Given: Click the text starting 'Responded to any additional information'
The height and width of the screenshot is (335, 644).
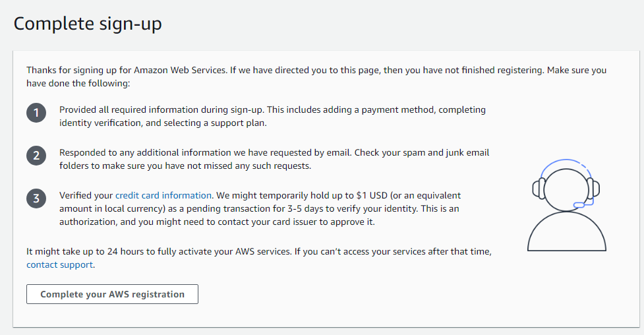Looking at the screenshot, I should tap(274, 159).
